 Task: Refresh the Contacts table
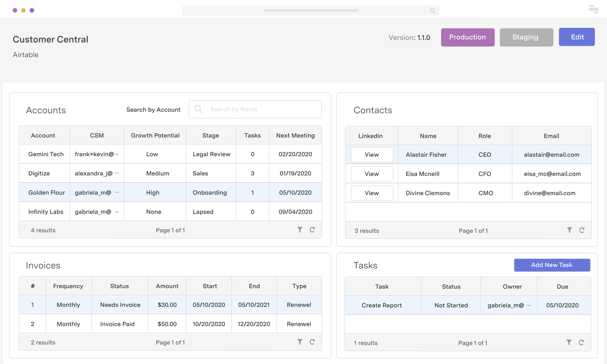point(582,230)
